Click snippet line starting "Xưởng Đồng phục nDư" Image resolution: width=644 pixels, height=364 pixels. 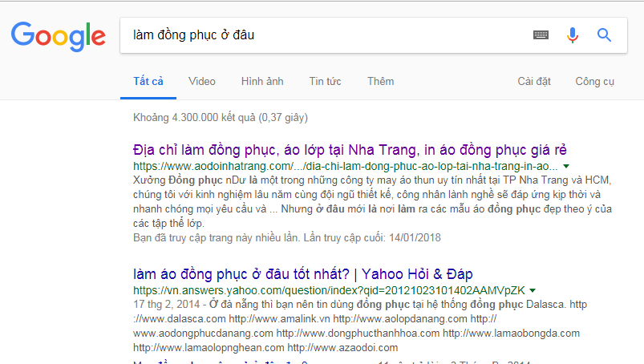tap(372, 180)
